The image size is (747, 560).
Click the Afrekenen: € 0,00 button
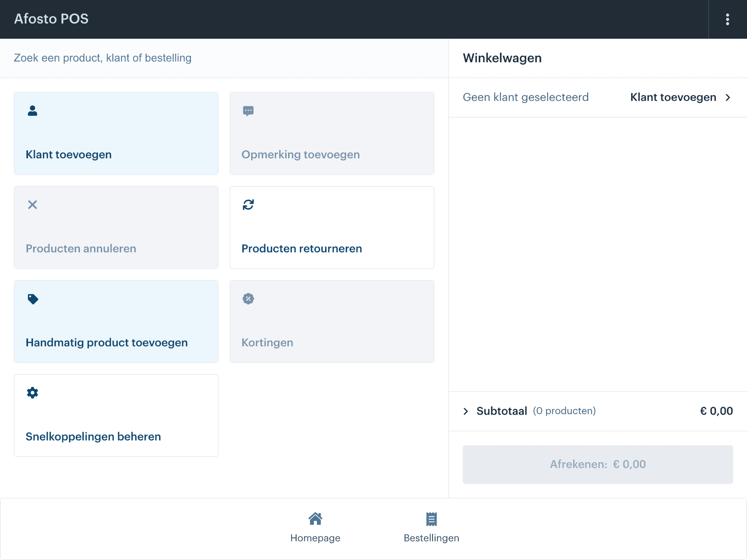tap(598, 464)
